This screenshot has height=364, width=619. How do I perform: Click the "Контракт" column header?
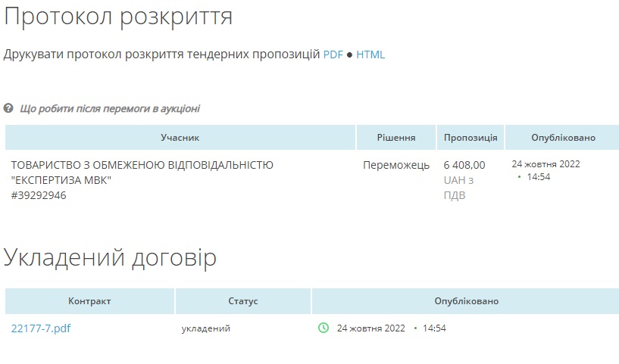tap(89, 301)
